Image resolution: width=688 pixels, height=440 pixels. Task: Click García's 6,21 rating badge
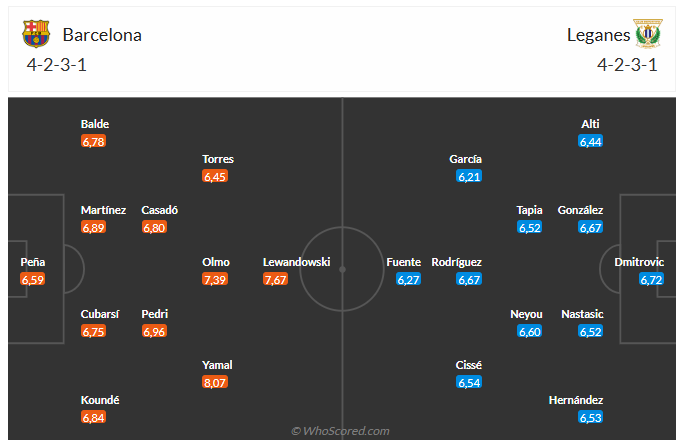pyautogui.click(x=469, y=176)
